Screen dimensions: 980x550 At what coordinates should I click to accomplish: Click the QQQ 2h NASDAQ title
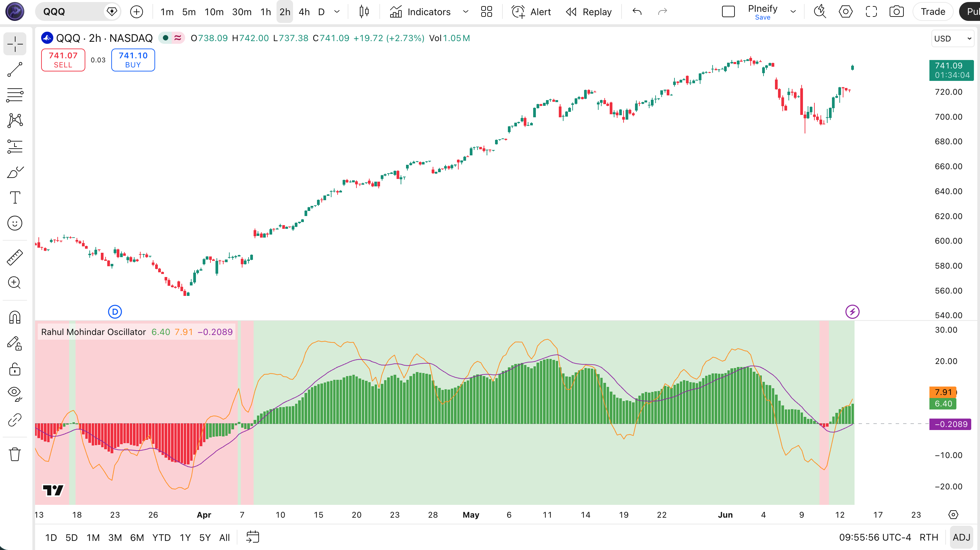(104, 38)
